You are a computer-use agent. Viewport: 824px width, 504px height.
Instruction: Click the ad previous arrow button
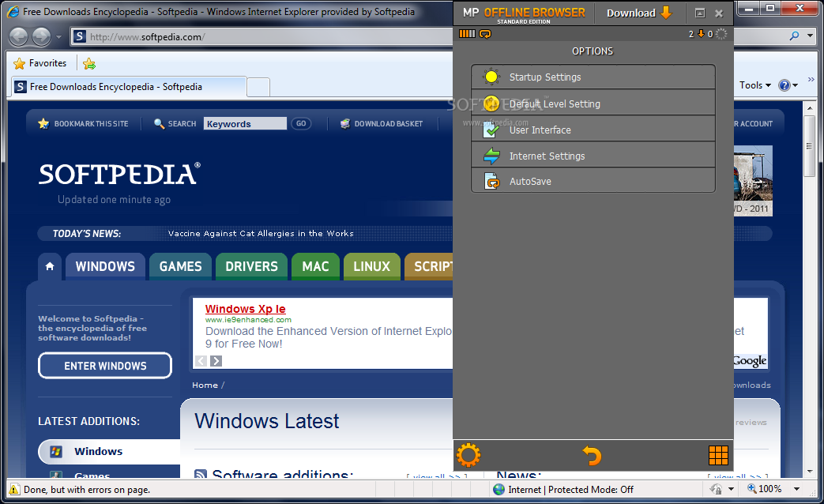pyautogui.click(x=201, y=361)
